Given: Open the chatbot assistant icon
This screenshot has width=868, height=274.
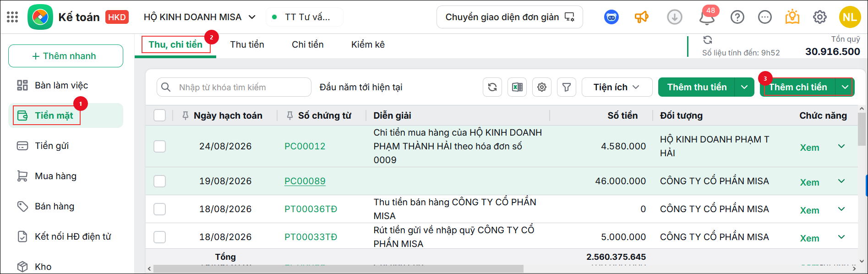Looking at the screenshot, I should coord(611,17).
